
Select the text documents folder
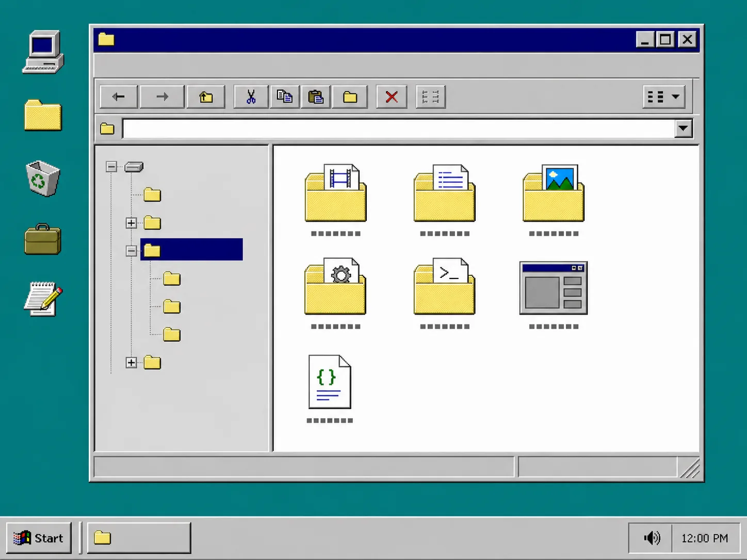tap(445, 193)
